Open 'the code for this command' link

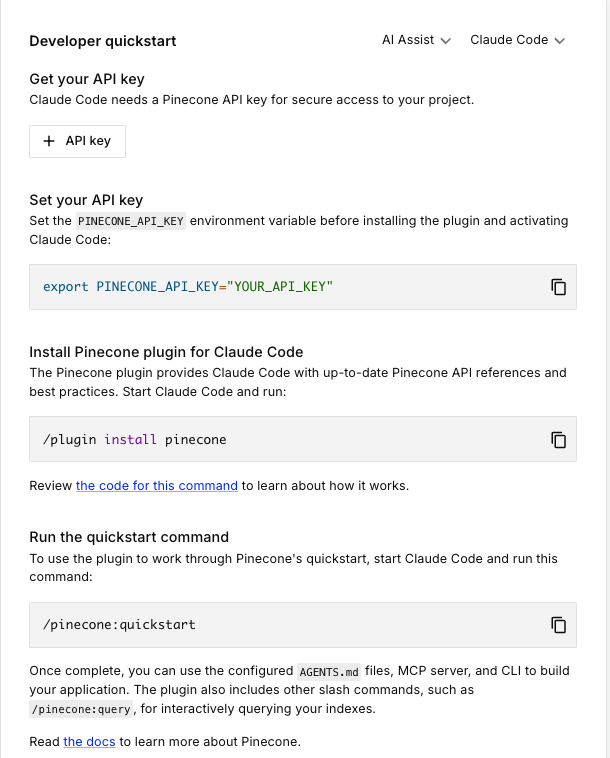pyautogui.click(x=157, y=486)
